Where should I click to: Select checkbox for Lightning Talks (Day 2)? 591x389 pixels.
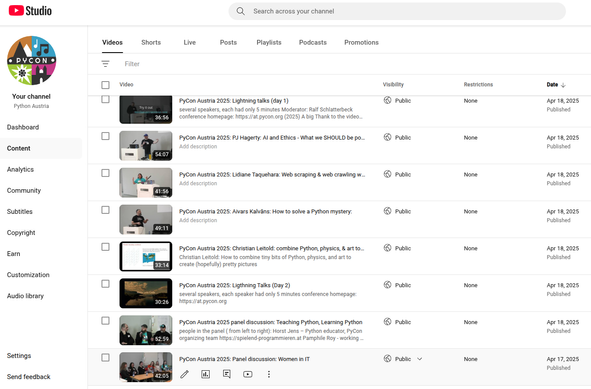106,284
